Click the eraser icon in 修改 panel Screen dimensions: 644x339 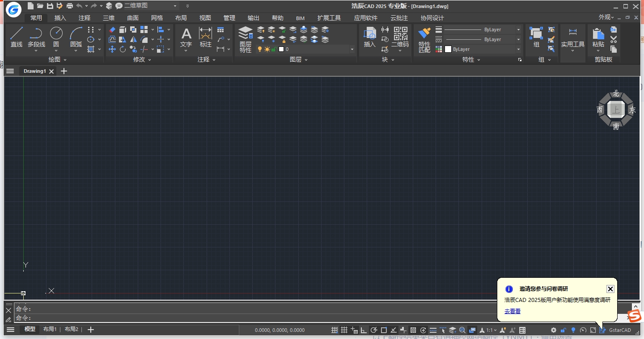112,29
